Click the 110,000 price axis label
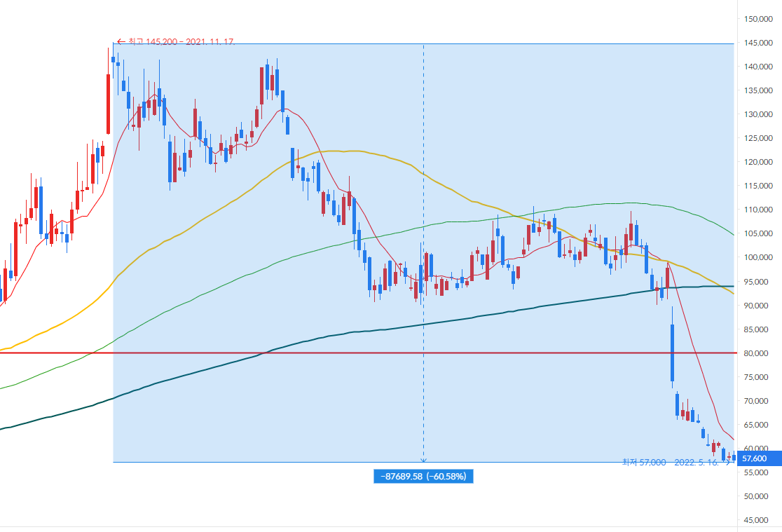 point(758,210)
